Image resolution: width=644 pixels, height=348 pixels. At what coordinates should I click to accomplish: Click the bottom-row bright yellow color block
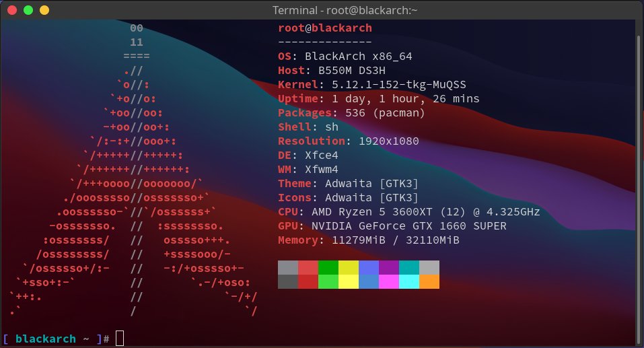pos(349,281)
